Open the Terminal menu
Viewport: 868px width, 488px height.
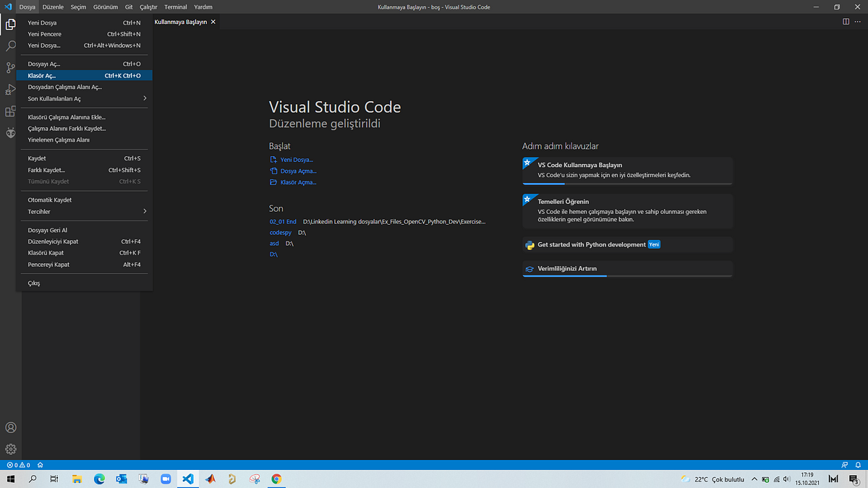pyautogui.click(x=175, y=7)
